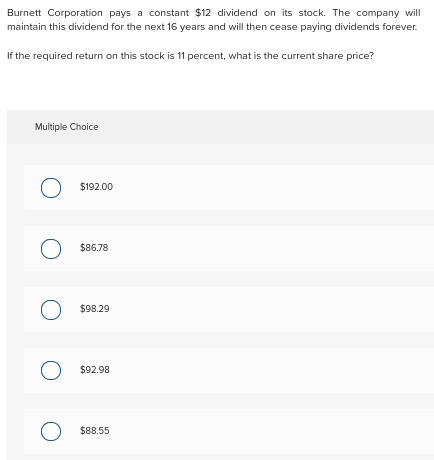Click the $12 dividend amount in the question
This screenshot has width=434, height=460.
pyautogui.click(x=203, y=13)
